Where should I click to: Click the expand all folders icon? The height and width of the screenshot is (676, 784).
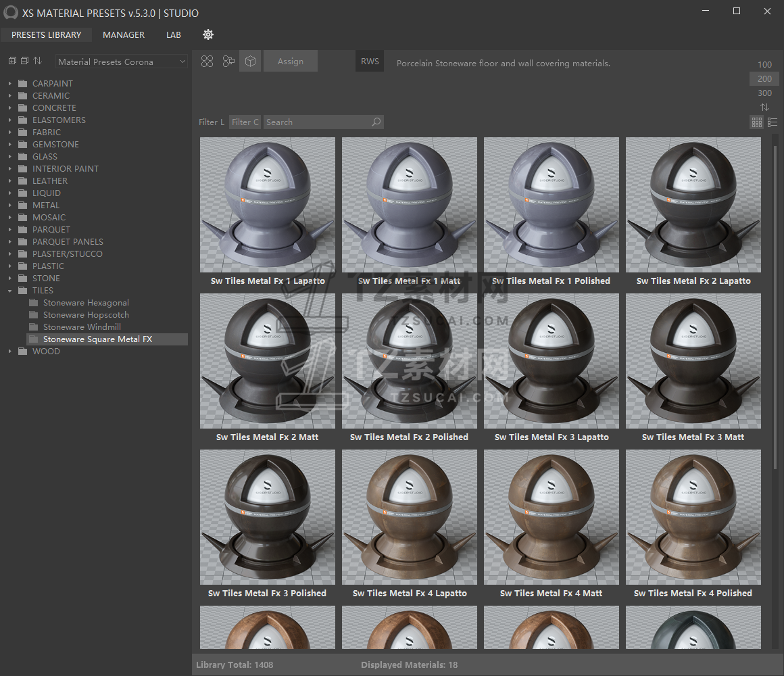click(x=12, y=61)
